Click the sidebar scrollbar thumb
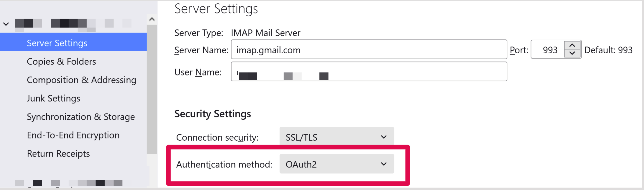Screen dimensions: 644x190 [x=152, y=89]
